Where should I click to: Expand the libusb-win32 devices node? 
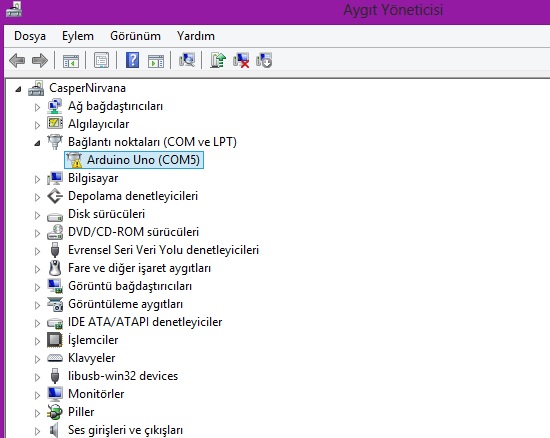point(37,377)
